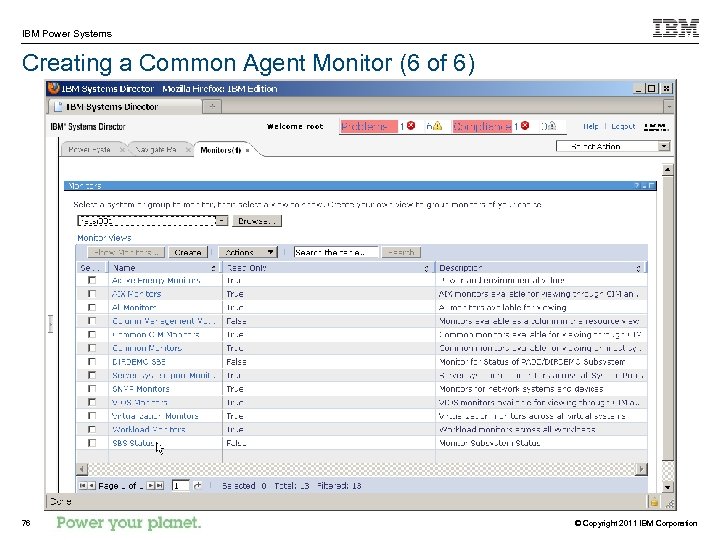Open the AIX Monitors link

[136, 294]
